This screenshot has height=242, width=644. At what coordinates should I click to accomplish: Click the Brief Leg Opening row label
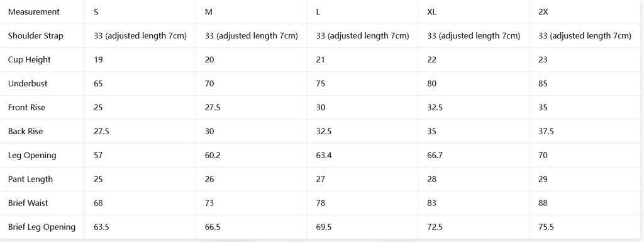(x=42, y=227)
